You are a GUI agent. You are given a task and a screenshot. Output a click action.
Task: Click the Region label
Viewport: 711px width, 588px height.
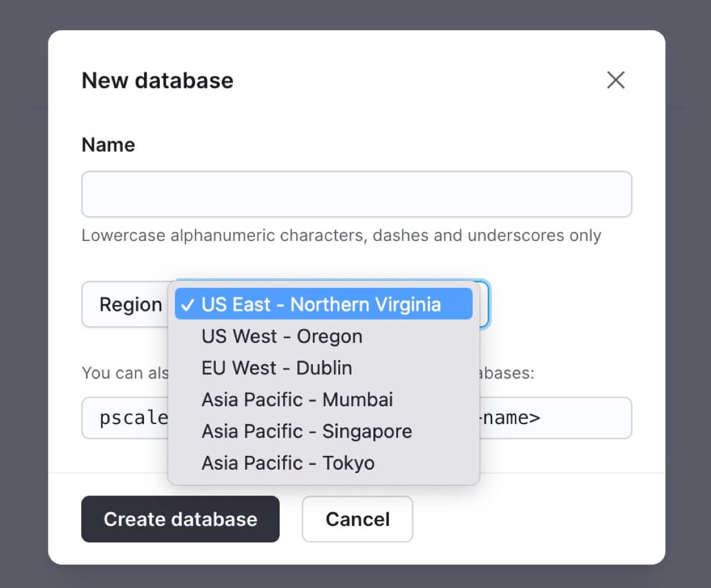(x=130, y=304)
